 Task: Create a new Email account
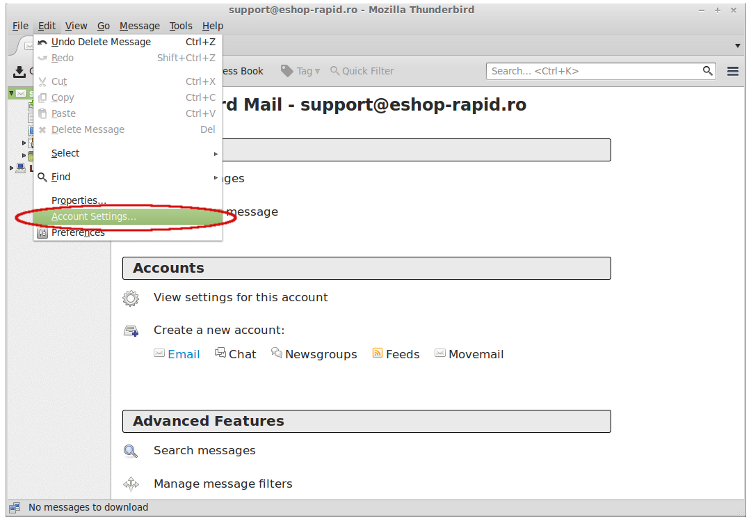[183, 354]
